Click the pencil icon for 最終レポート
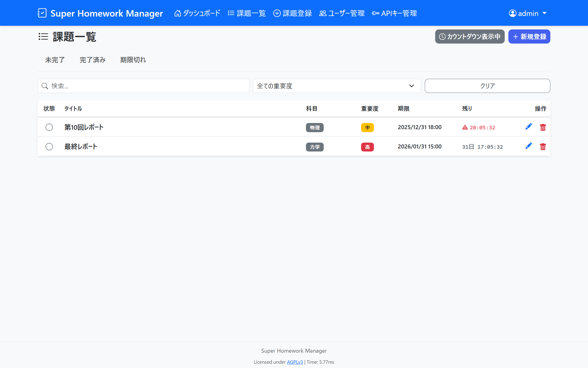This screenshot has width=588, height=368. [x=529, y=146]
